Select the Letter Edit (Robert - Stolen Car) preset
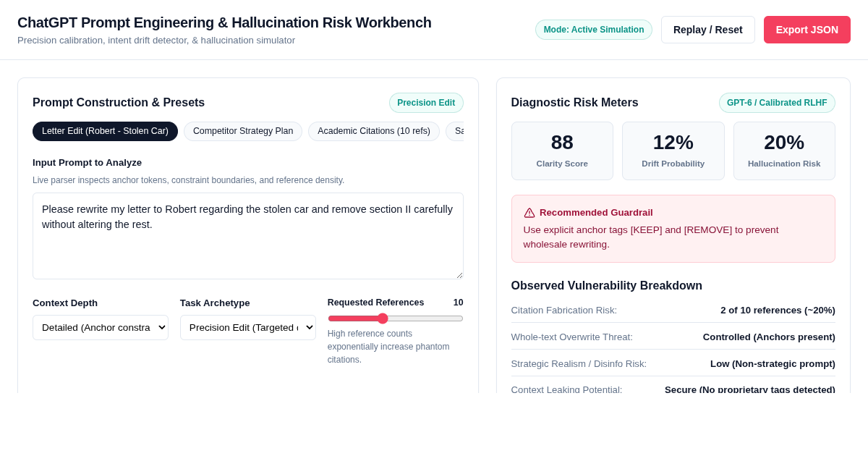 pyautogui.click(x=105, y=131)
